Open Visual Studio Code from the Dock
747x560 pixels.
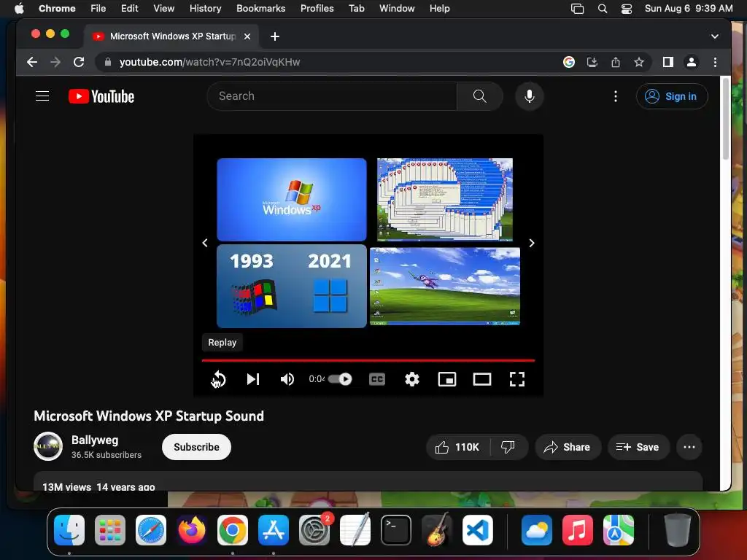tap(478, 530)
